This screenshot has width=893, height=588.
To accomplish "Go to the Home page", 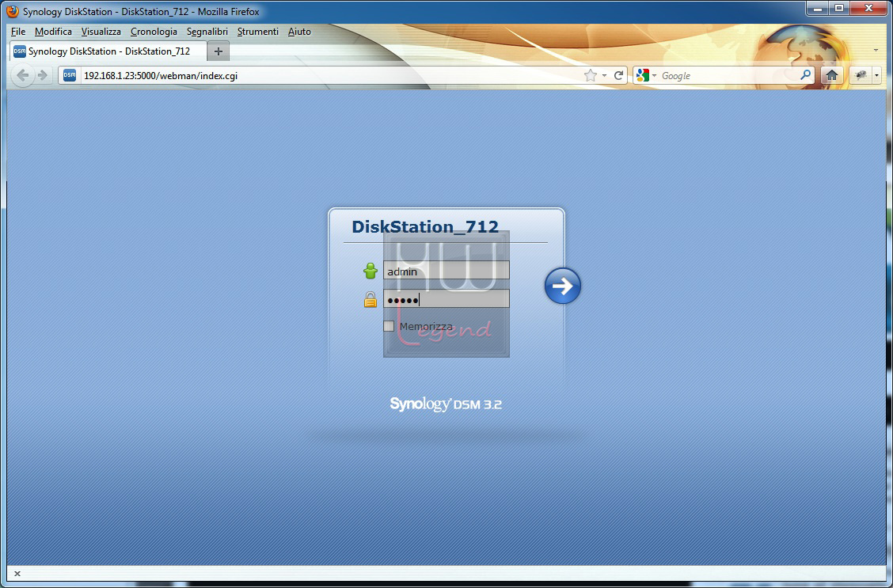I will [x=832, y=75].
